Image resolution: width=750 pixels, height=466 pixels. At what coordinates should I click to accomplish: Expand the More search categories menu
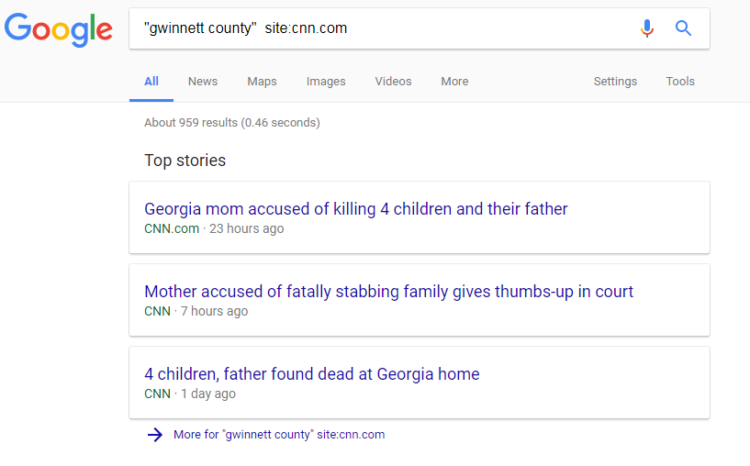point(454,81)
